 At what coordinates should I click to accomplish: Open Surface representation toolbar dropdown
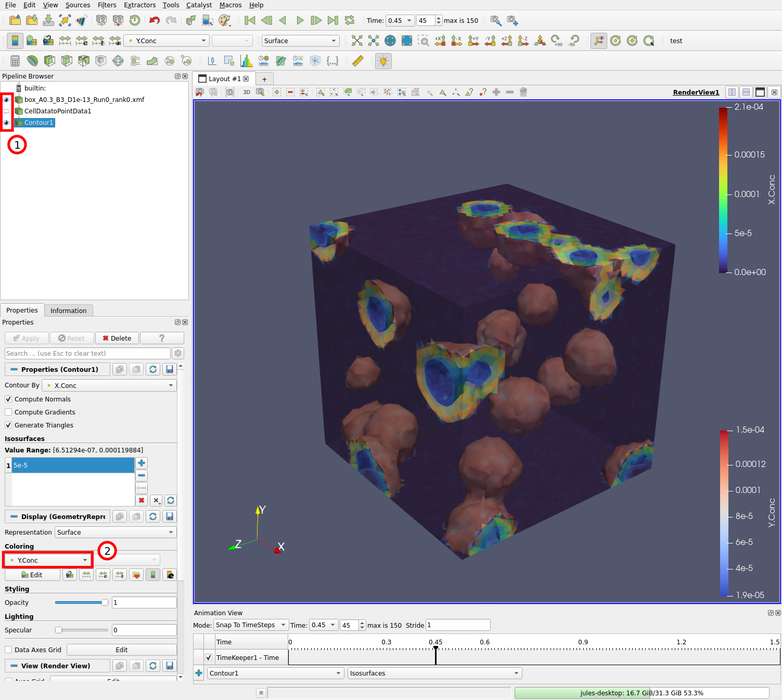[x=301, y=41]
